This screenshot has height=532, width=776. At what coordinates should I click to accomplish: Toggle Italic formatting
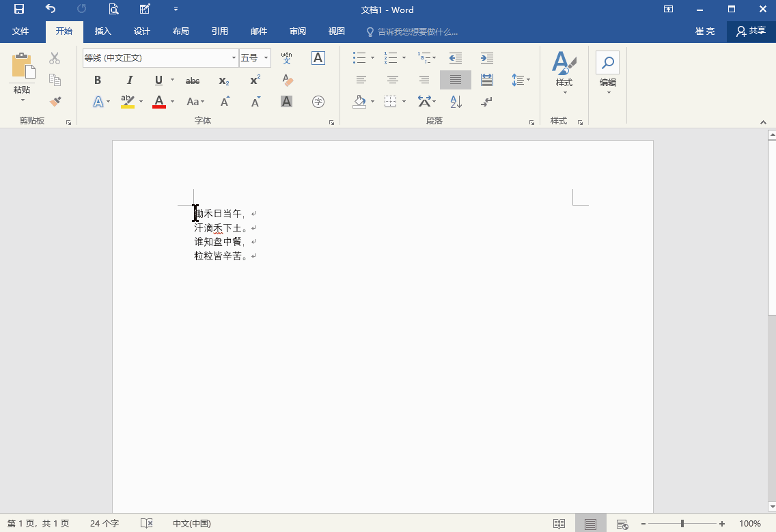coord(129,81)
